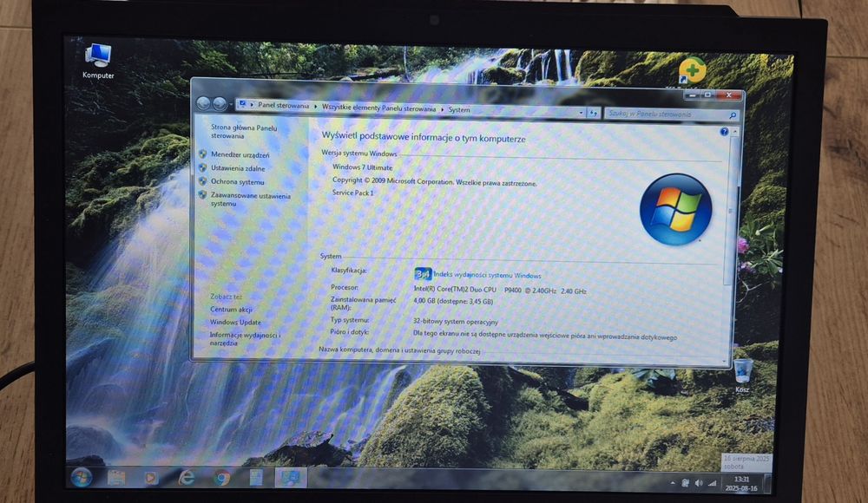Open Ustawienia zdalne link
The width and height of the screenshot is (868, 503).
[x=238, y=168]
